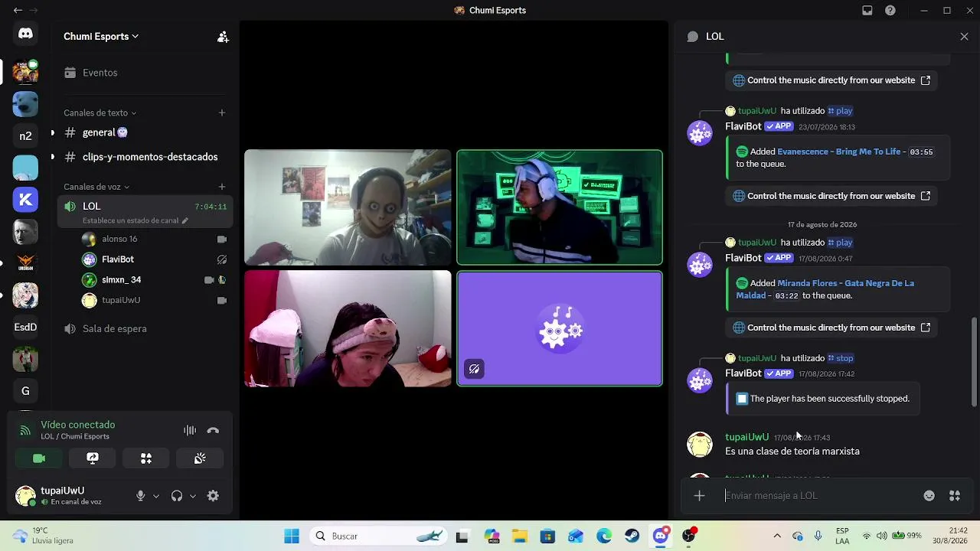This screenshot has width=980, height=551.
Task: Open user settings gear
Action: pos(213,496)
